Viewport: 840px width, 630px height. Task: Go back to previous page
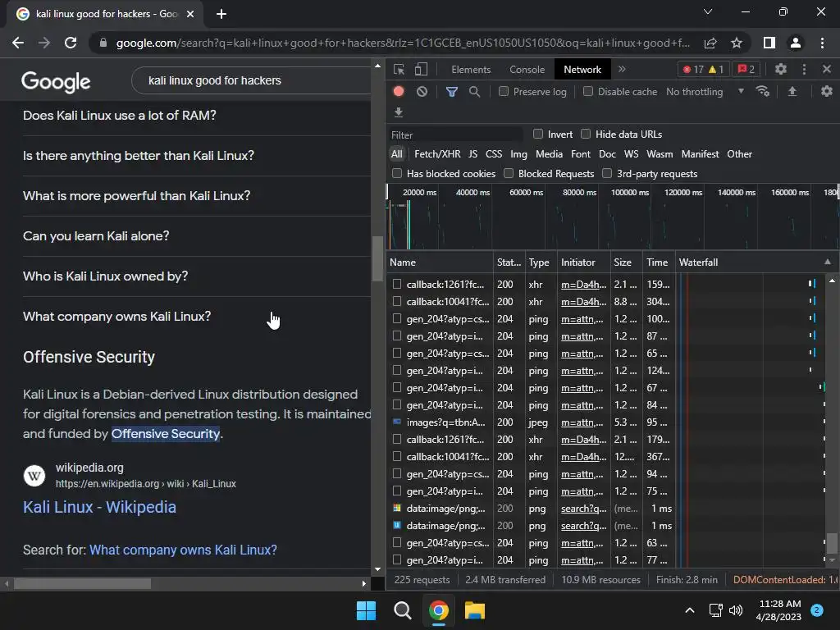tap(18, 43)
